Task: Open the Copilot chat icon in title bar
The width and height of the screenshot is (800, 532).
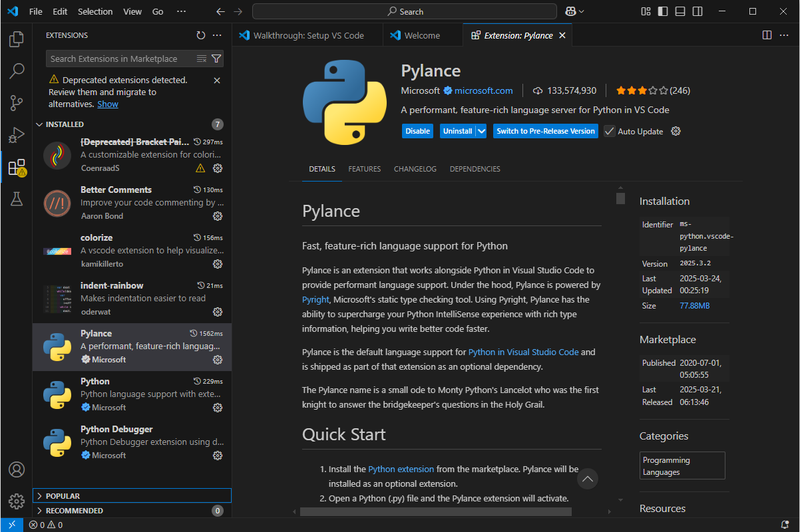Action: point(570,11)
